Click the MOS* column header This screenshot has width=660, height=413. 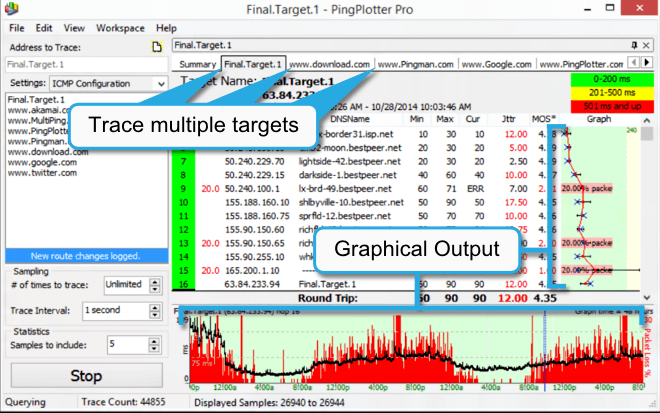(543, 119)
